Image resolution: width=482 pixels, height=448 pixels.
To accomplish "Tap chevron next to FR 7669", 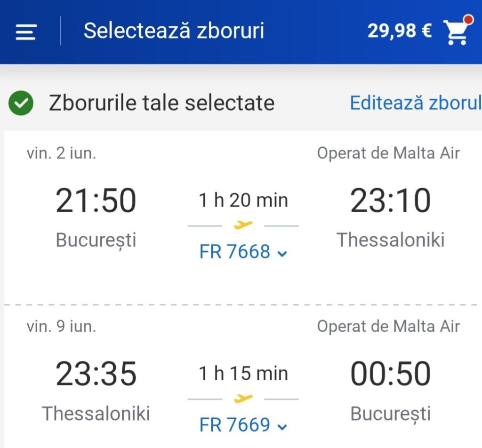I will (282, 427).
